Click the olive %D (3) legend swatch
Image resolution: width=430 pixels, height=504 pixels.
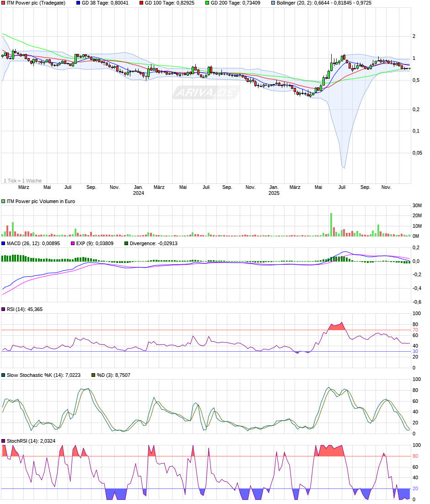tap(94, 375)
